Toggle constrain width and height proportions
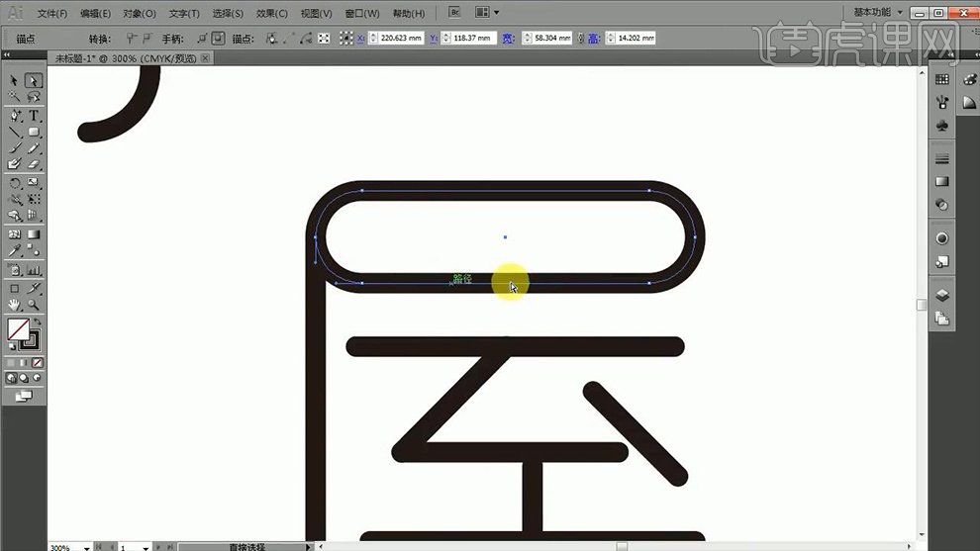980x551 pixels. tap(580, 38)
